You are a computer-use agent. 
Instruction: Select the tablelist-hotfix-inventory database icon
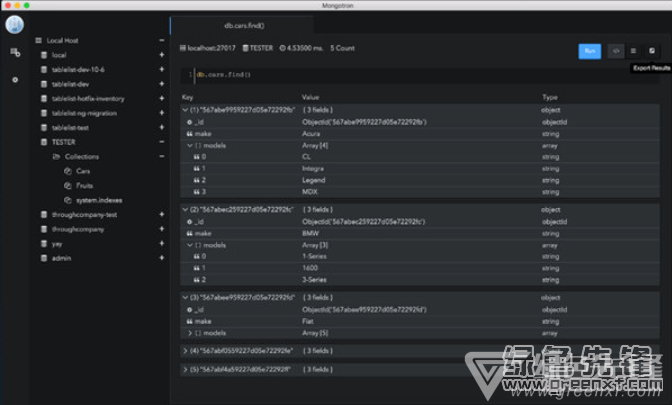pyautogui.click(x=44, y=99)
